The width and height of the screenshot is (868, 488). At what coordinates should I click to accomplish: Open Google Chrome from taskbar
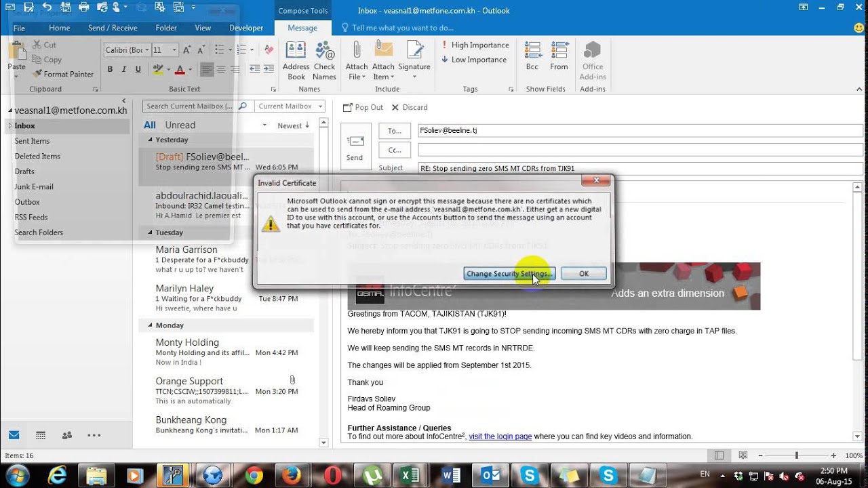254,476
